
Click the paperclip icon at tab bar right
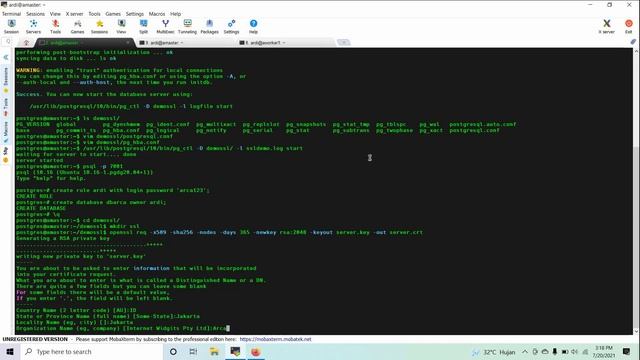[633, 42]
